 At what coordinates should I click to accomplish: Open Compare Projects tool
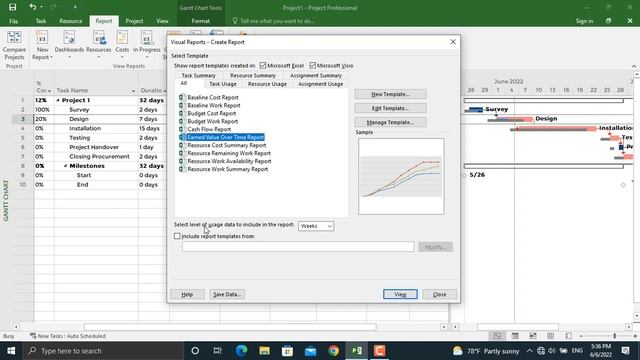pos(14,46)
